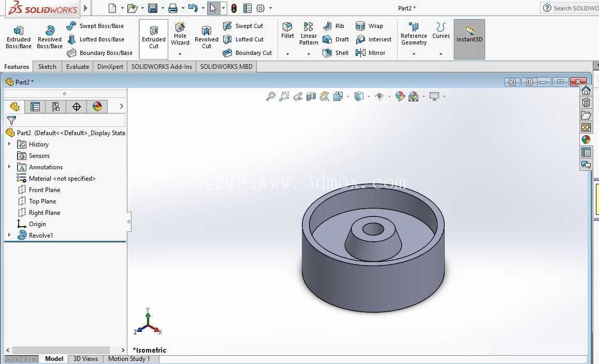This screenshot has height=364, width=599.
Task: Open the Save file icon
Action: coord(153,8)
